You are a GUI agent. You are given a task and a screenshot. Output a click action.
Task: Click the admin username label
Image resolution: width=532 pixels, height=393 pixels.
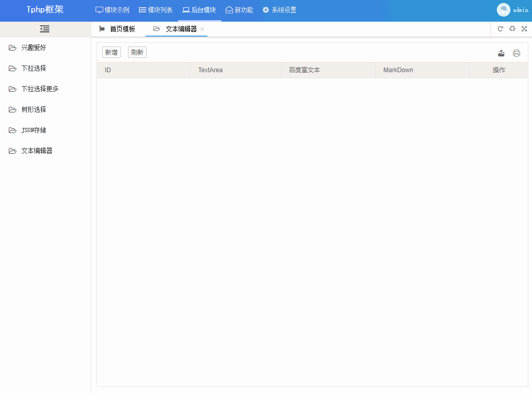(x=521, y=10)
